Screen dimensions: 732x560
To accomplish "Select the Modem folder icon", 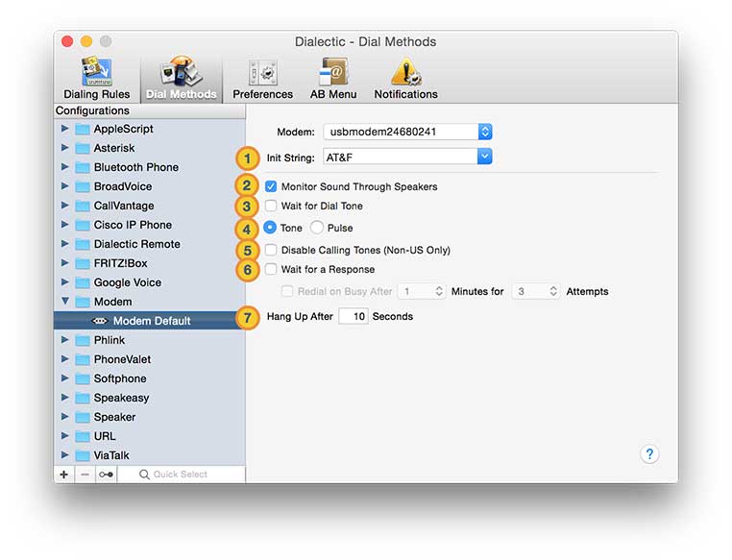I will coord(83,302).
